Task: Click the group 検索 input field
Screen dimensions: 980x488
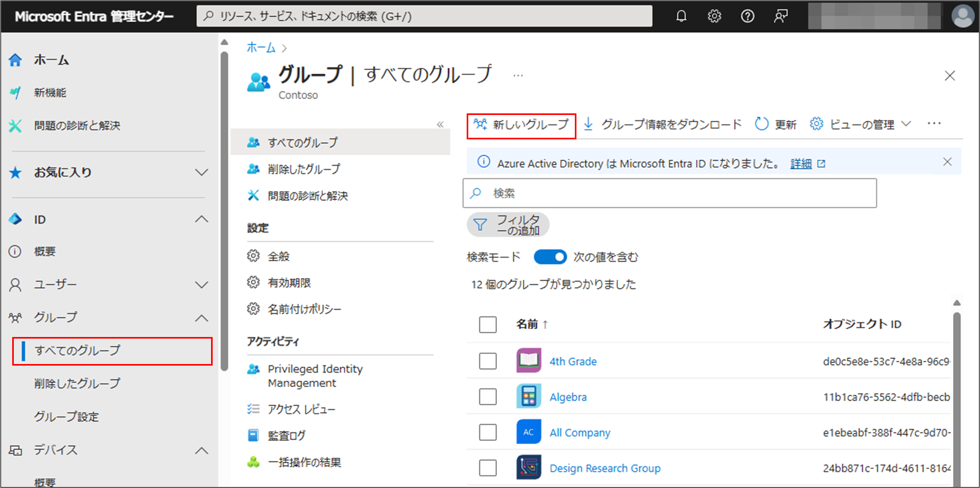Action: (670, 193)
